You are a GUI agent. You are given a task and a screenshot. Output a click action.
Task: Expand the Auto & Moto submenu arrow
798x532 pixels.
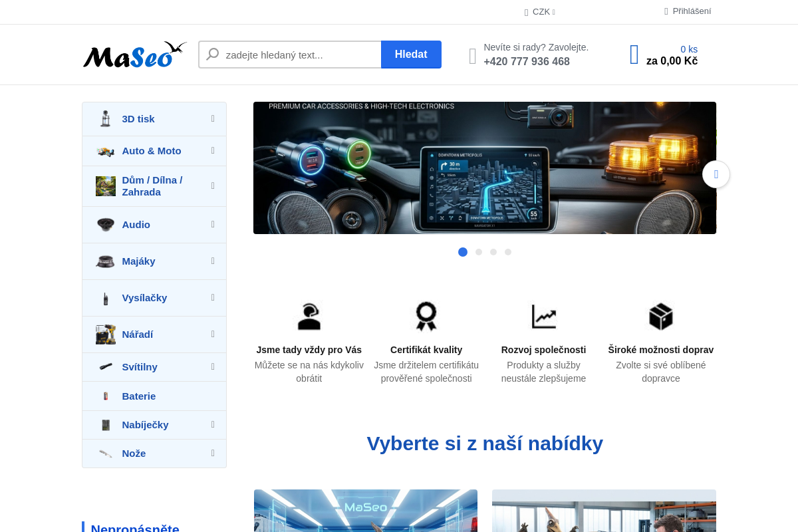pos(213,151)
